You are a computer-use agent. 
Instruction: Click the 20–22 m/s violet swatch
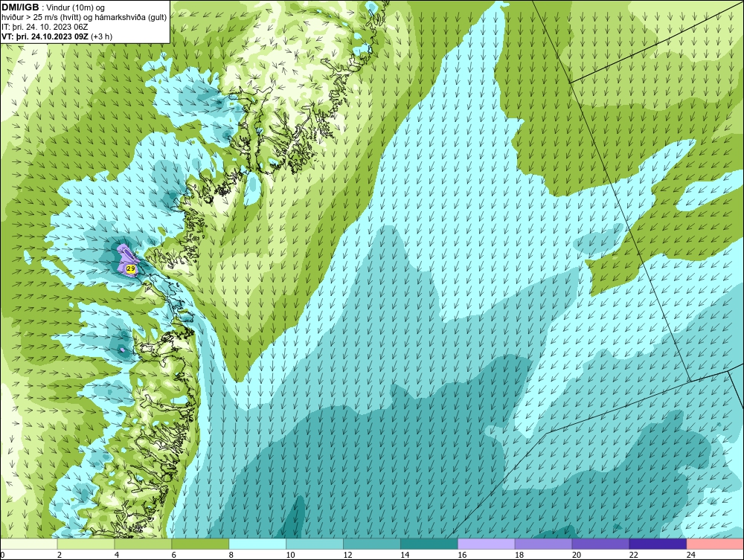(x=600, y=544)
